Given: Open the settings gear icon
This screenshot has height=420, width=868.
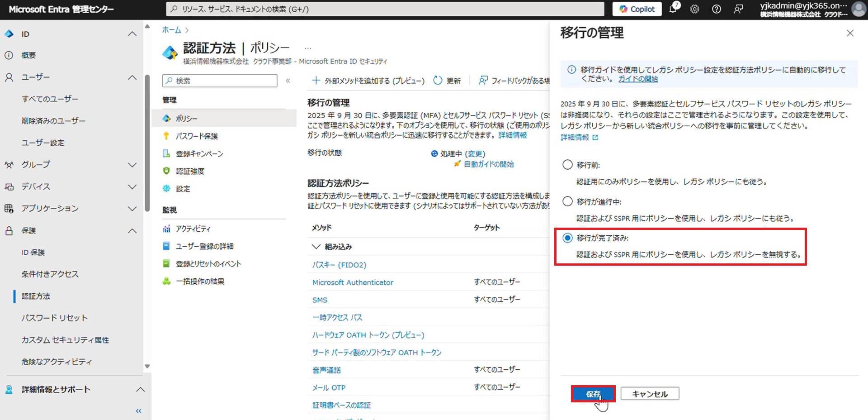Looking at the screenshot, I should 694,9.
